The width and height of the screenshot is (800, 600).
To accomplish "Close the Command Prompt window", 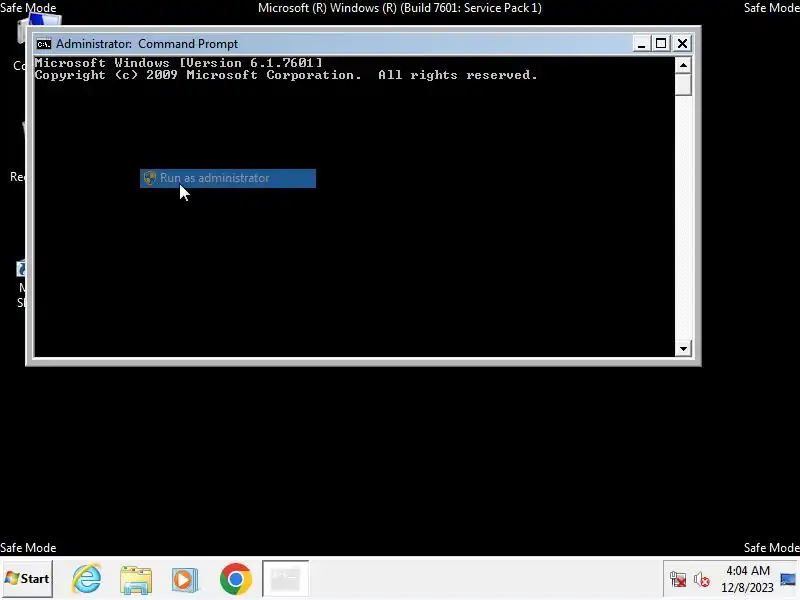I will (x=682, y=44).
